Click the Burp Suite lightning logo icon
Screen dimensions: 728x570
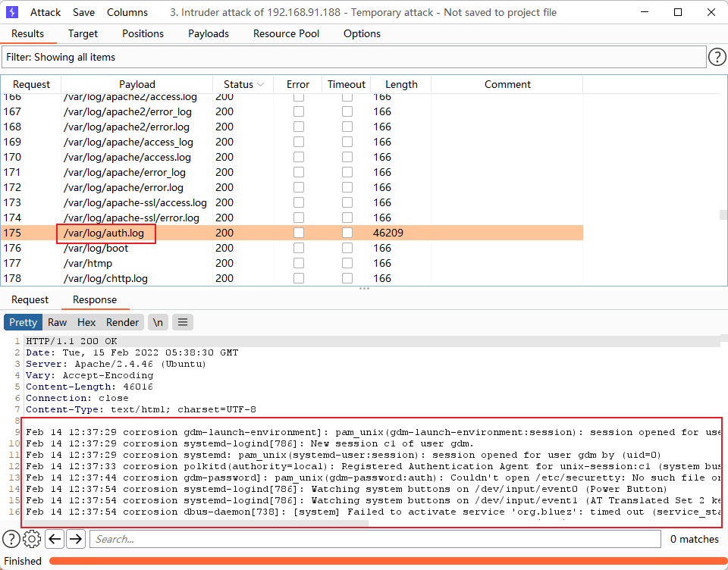click(x=12, y=12)
